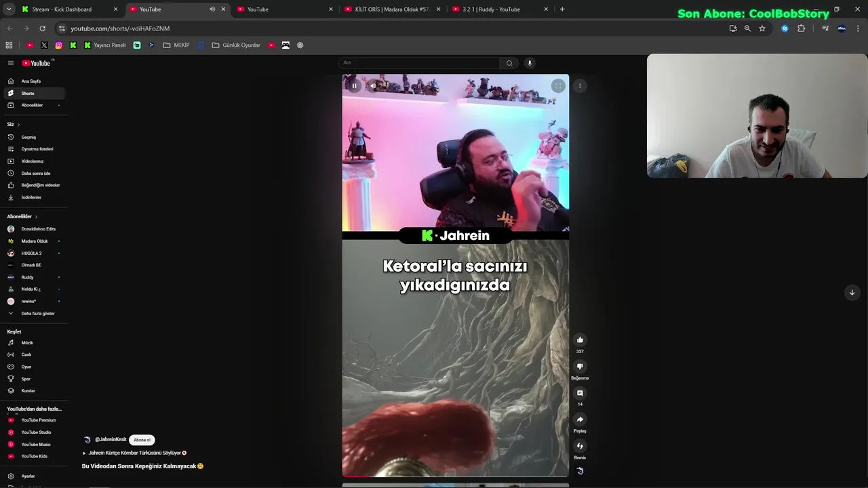
Task: Open the YouTube hamburger guide menu
Action: point(11,63)
